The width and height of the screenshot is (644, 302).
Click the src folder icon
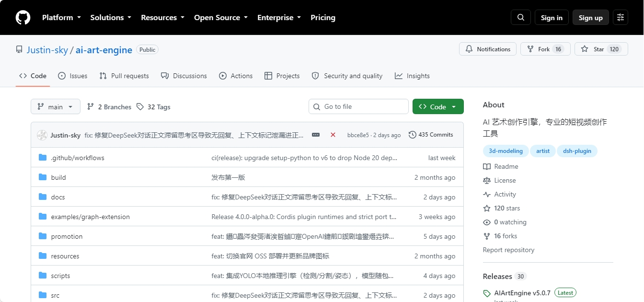pyautogui.click(x=43, y=295)
